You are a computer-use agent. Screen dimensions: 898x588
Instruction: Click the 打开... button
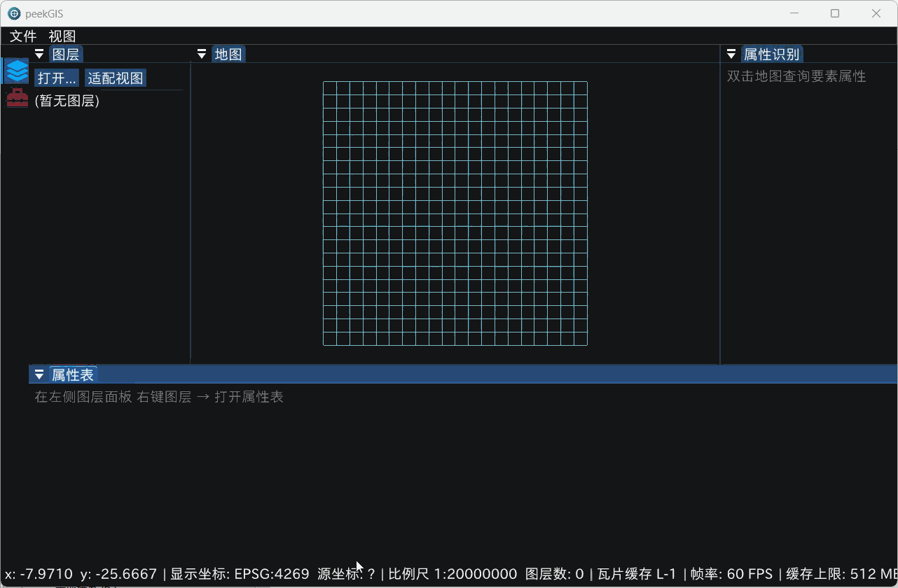point(57,78)
